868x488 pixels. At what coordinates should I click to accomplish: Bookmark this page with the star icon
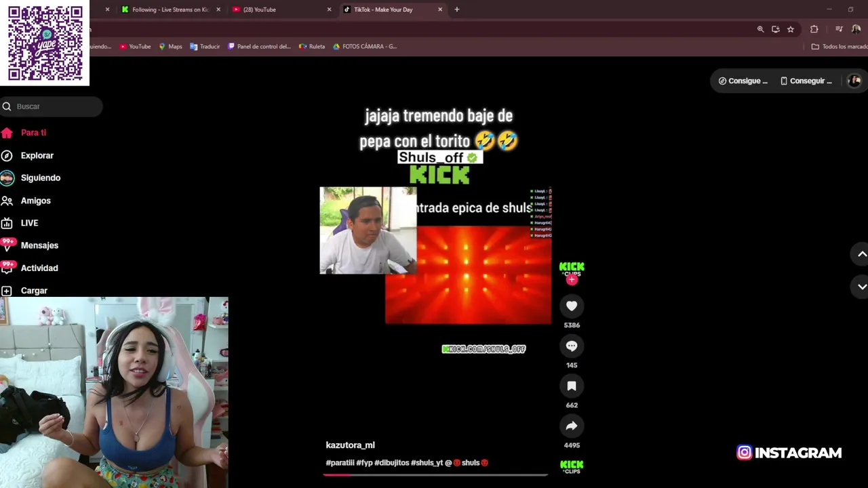790,29
